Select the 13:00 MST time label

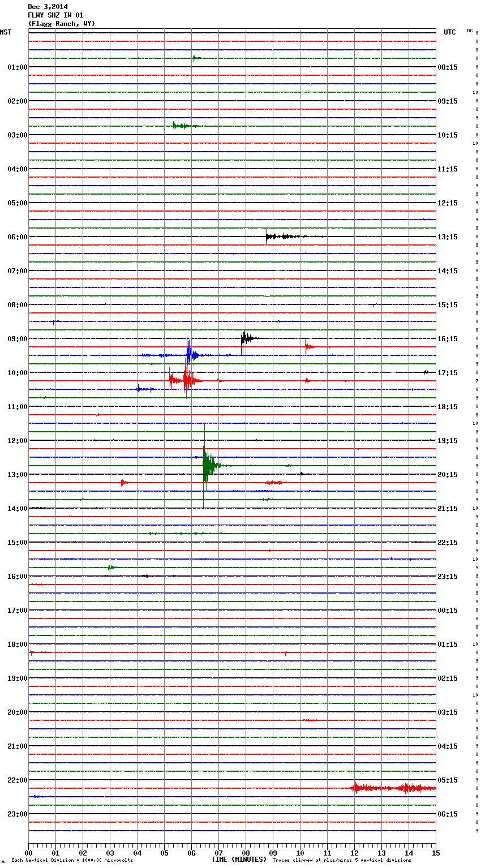coord(18,475)
